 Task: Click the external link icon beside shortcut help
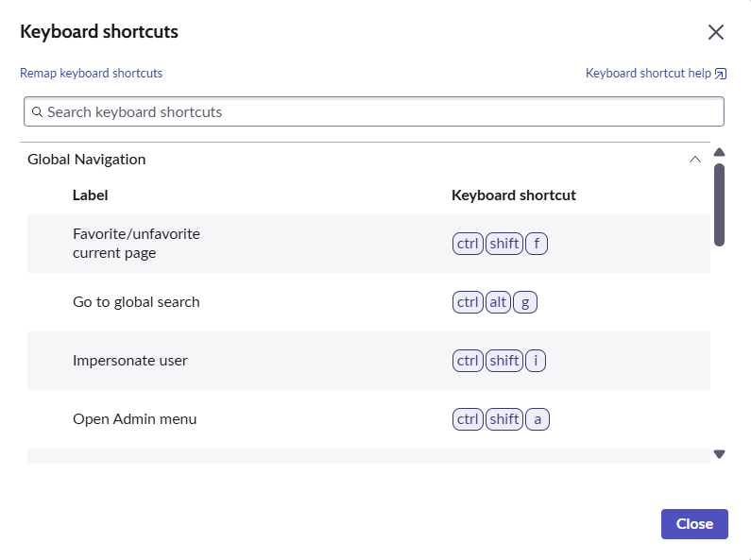pos(721,74)
